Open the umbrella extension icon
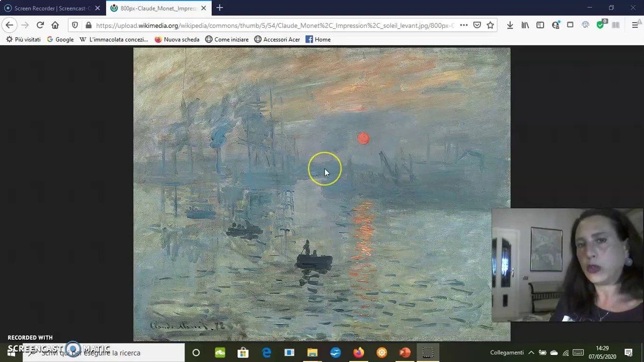 (x=586, y=25)
